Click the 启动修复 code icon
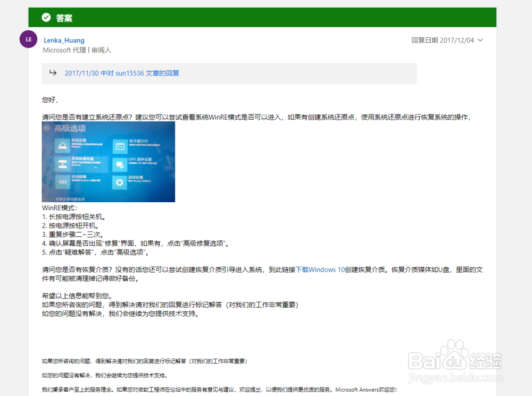Screen dimensions: 532x396 (x=63, y=181)
